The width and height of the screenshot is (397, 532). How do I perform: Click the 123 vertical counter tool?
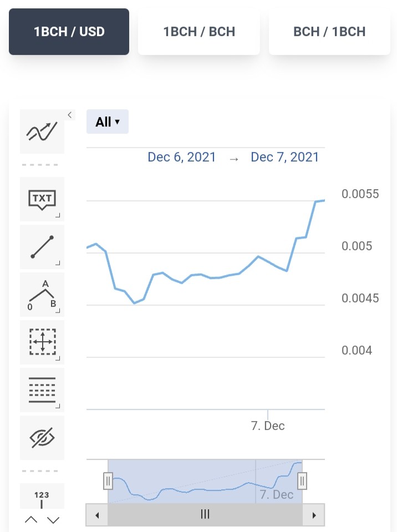[42, 496]
